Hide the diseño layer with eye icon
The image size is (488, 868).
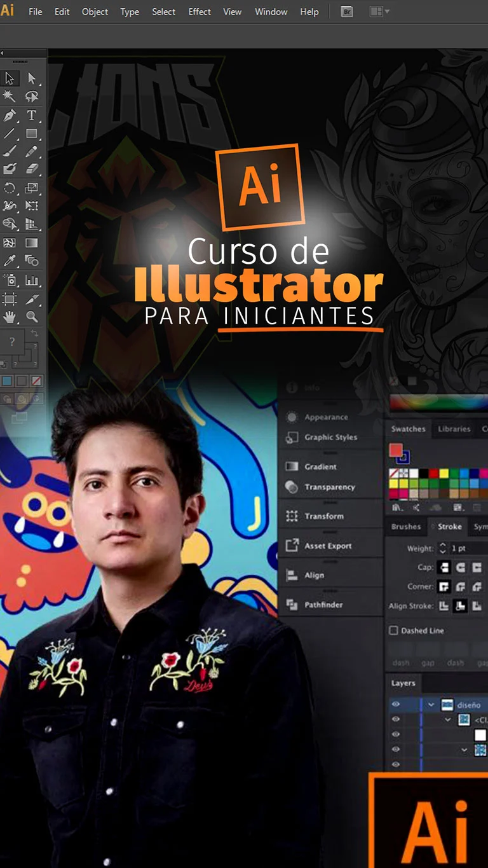pos(396,705)
